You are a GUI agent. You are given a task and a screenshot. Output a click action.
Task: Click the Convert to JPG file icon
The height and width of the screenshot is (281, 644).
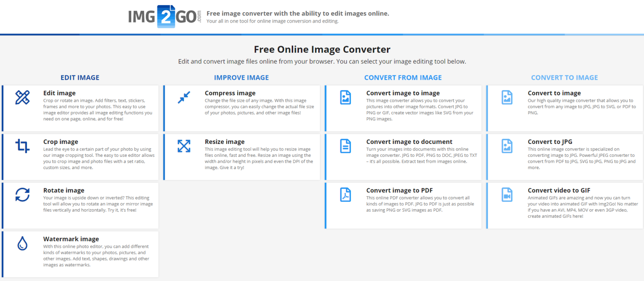click(x=507, y=146)
